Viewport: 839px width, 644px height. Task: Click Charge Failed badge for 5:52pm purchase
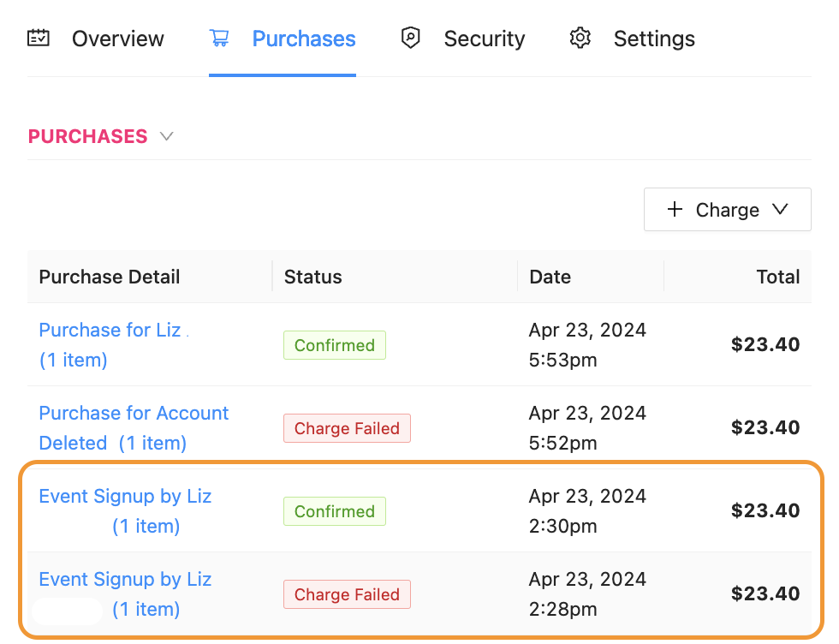click(347, 428)
